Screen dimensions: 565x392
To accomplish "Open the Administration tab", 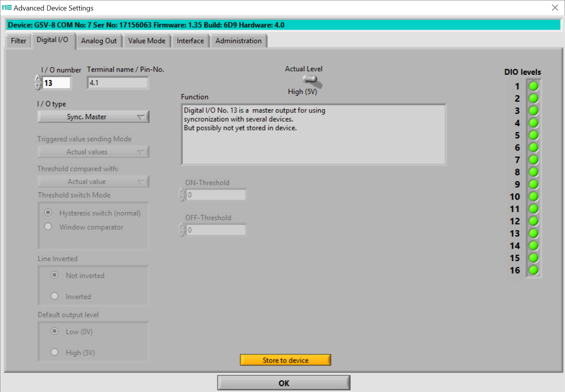I will click(x=238, y=41).
